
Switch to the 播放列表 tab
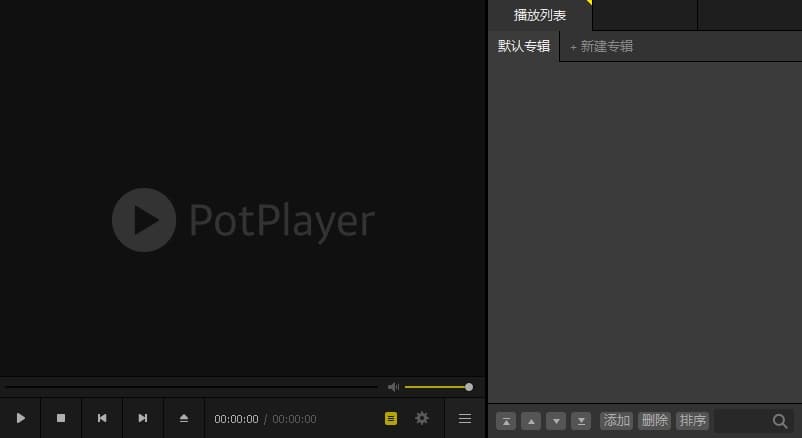tap(540, 15)
